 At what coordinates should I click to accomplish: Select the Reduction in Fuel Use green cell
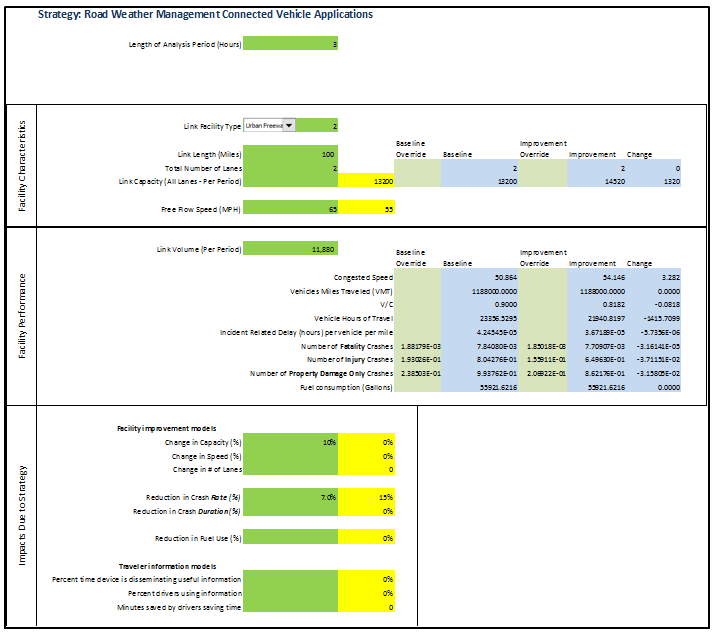pos(290,538)
